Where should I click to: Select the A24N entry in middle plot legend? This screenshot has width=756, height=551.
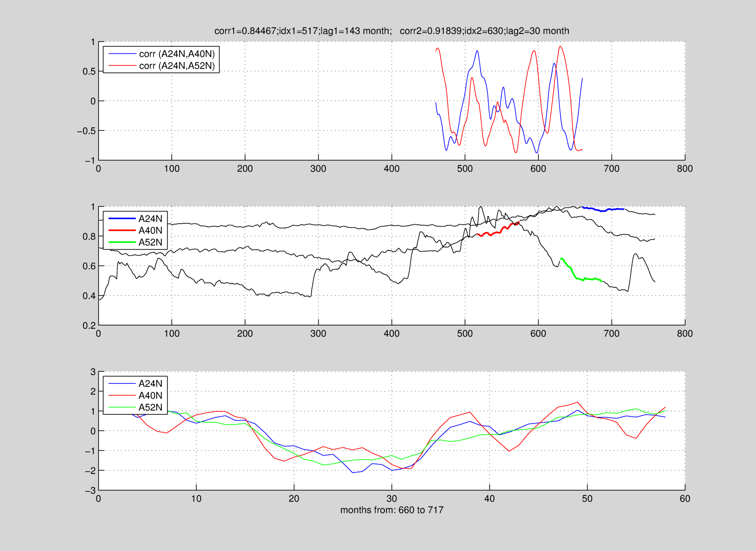[x=150, y=219]
